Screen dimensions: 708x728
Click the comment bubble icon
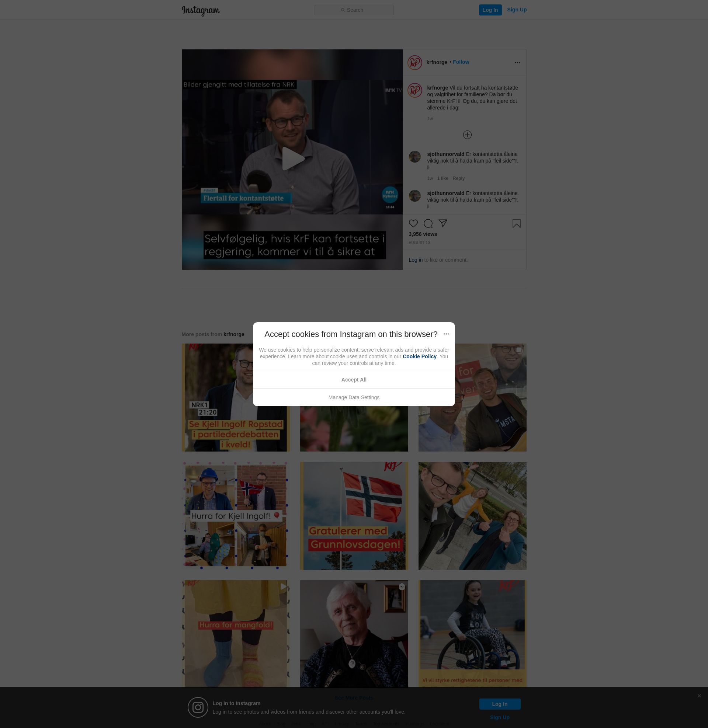428,223
